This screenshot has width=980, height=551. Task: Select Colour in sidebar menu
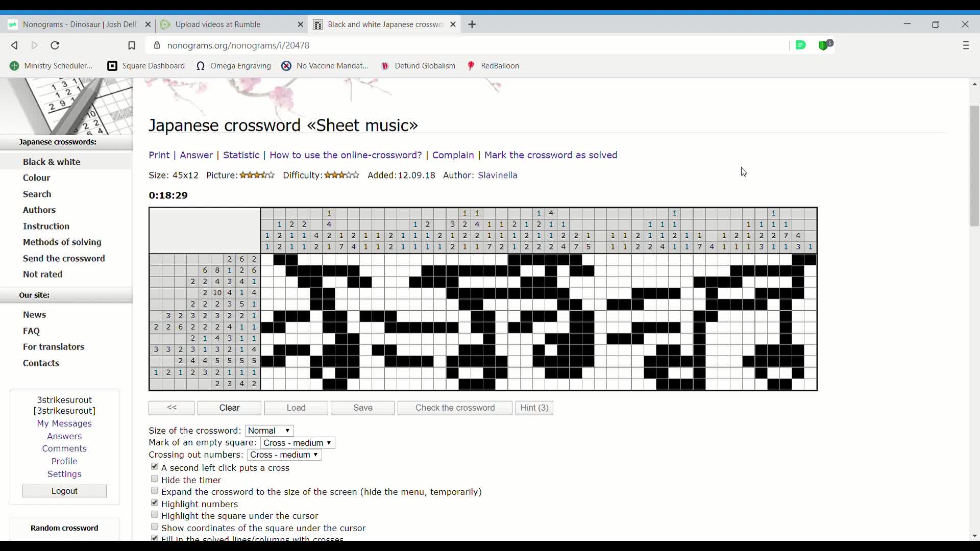[x=37, y=178]
